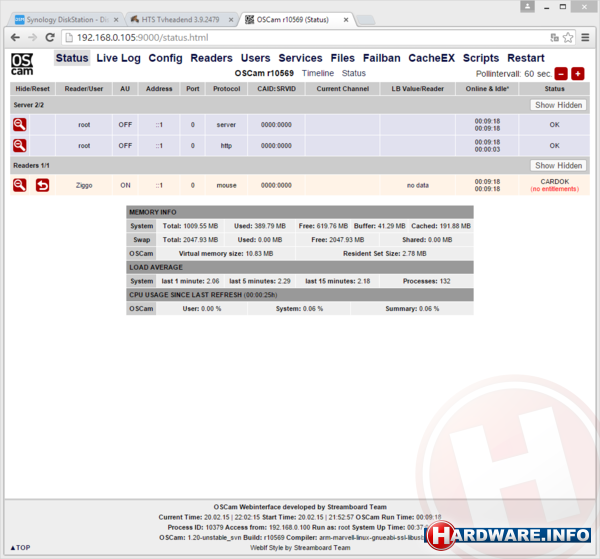This screenshot has height=559, width=600.
Task: Close the OSCam r10569 tab
Action: click(346, 20)
